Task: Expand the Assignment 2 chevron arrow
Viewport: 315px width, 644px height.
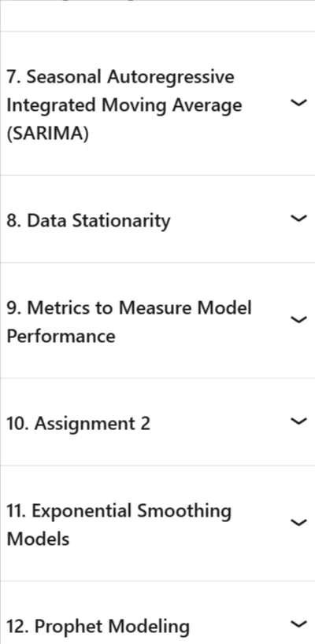Action: [x=298, y=421]
